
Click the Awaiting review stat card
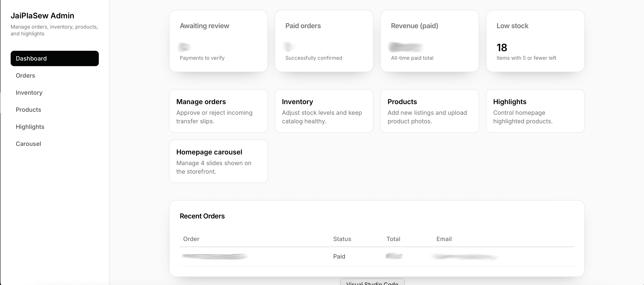218,41
